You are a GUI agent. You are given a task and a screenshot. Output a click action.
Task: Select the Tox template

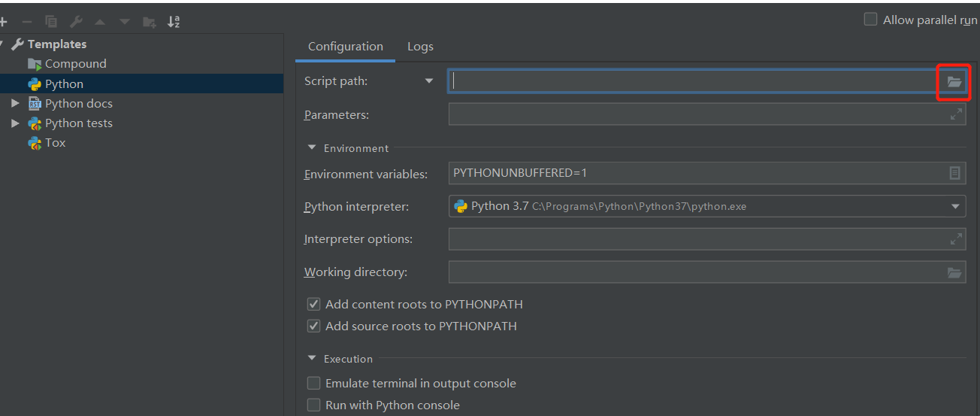(x=55, y=142)
